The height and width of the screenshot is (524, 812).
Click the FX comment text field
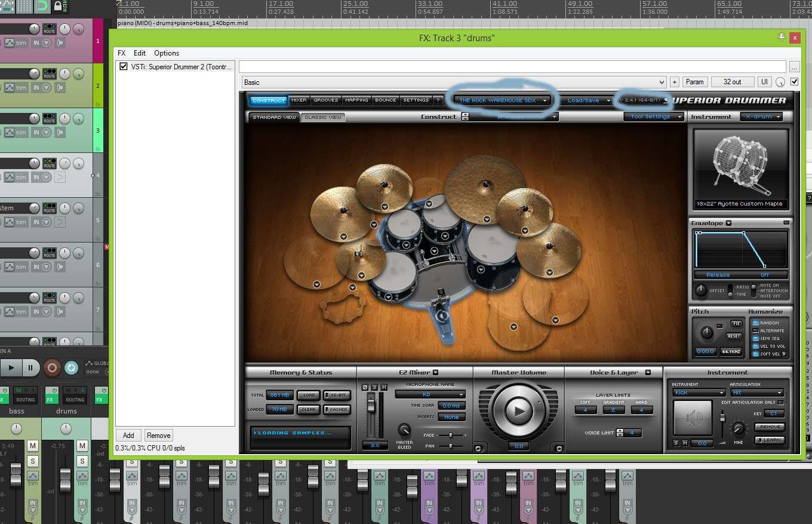pyautogui.click(x=513, y=66)
